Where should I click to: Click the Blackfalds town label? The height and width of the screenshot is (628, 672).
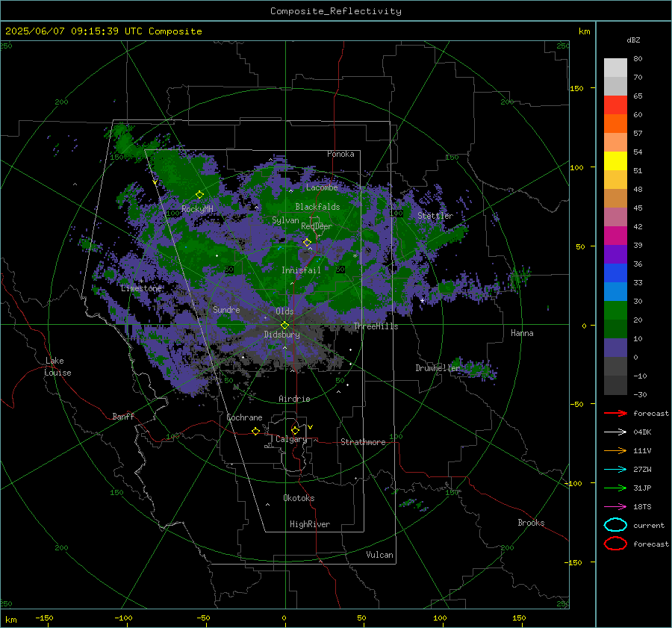317,207
